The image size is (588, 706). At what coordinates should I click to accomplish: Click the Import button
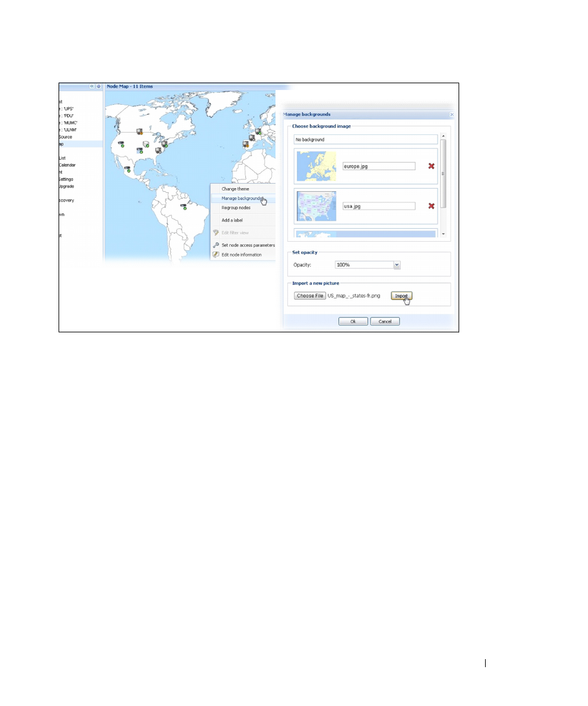401,296
